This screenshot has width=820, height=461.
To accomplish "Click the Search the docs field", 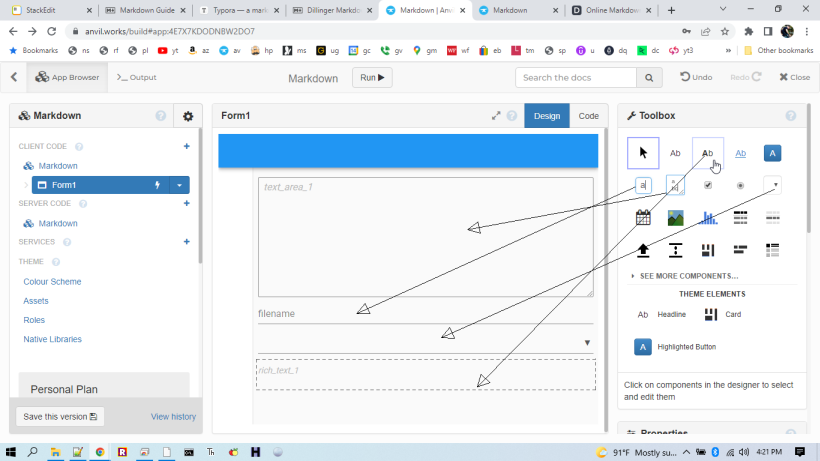I will point(575,77).
